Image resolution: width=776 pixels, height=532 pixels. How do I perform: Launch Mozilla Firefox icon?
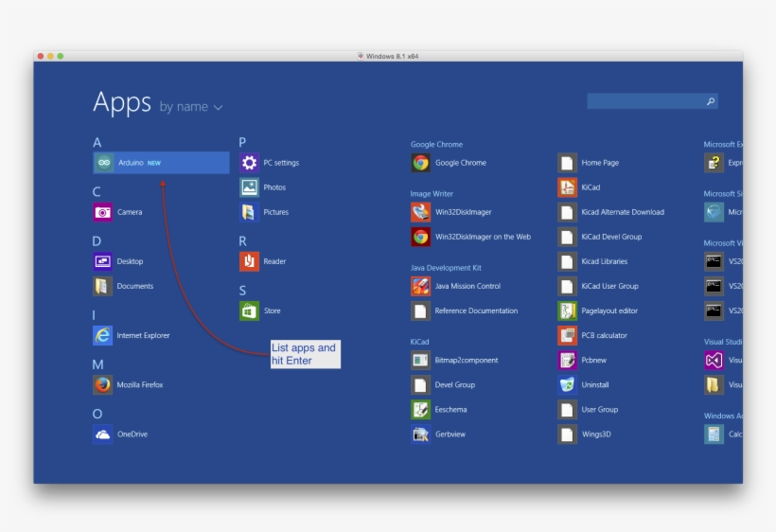tap(103, 385)
